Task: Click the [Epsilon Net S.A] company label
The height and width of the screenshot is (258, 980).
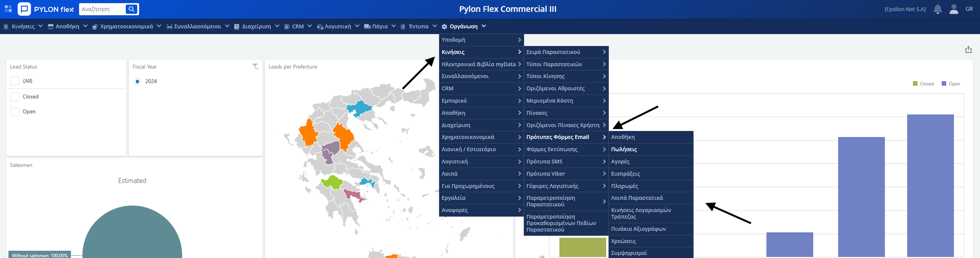Action: coord(905,9)
